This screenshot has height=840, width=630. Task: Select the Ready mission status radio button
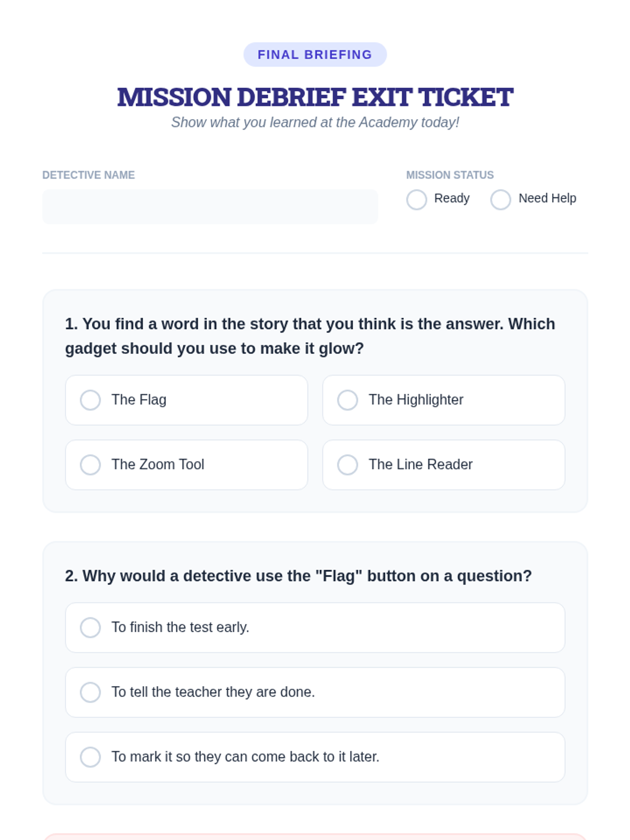416,199
